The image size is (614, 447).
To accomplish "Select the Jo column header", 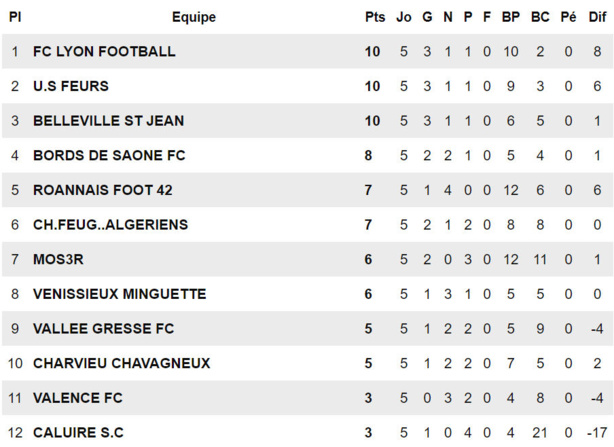I will pos(404,17).
